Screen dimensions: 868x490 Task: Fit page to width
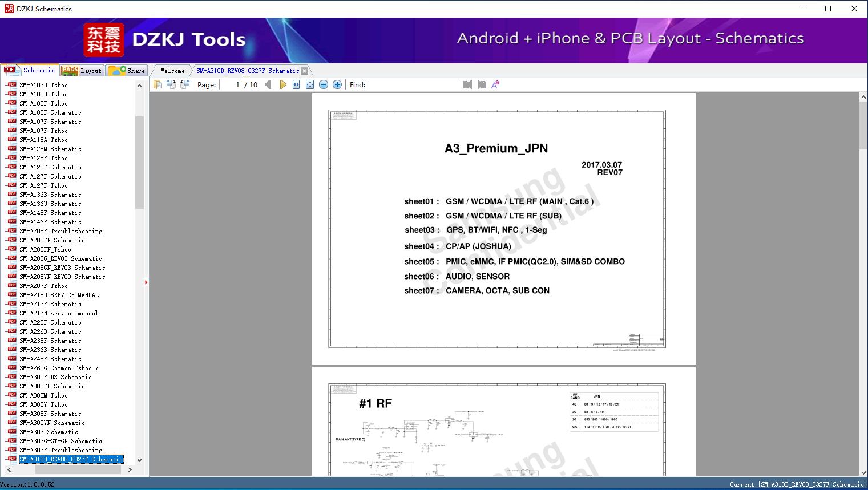(296, 84)
